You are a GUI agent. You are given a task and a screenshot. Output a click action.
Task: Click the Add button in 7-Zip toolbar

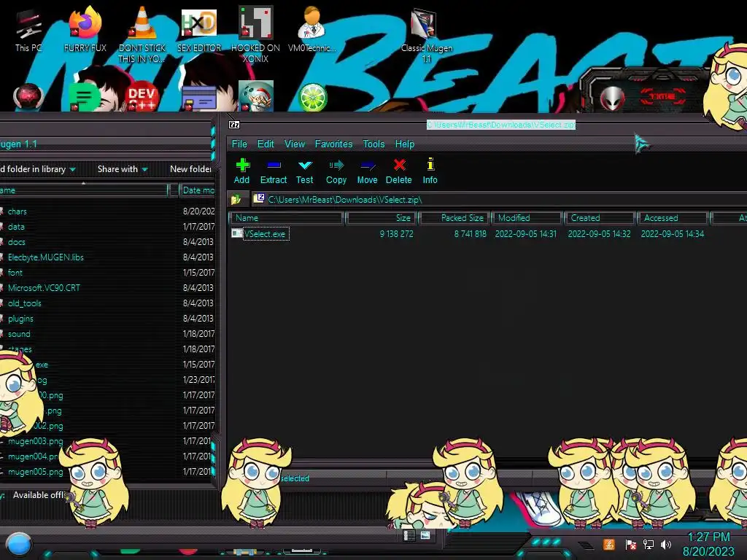[x=241, y=171]
